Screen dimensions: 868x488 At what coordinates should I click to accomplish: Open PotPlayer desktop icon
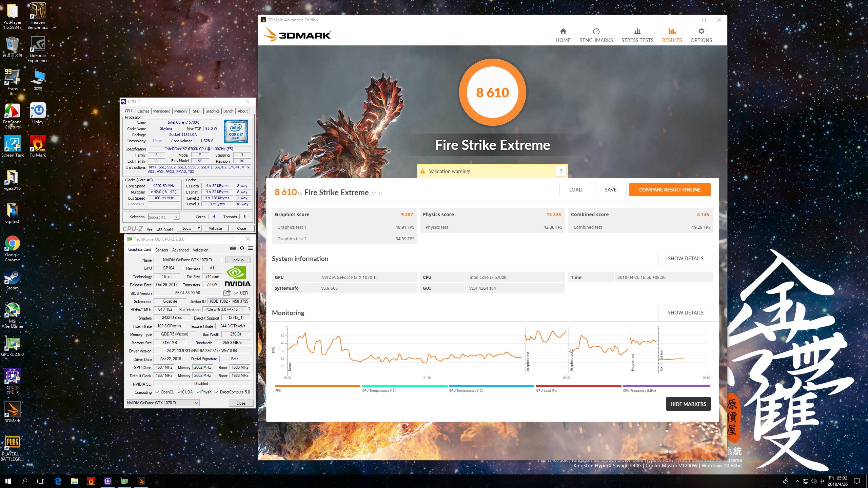tap(13, 16)
